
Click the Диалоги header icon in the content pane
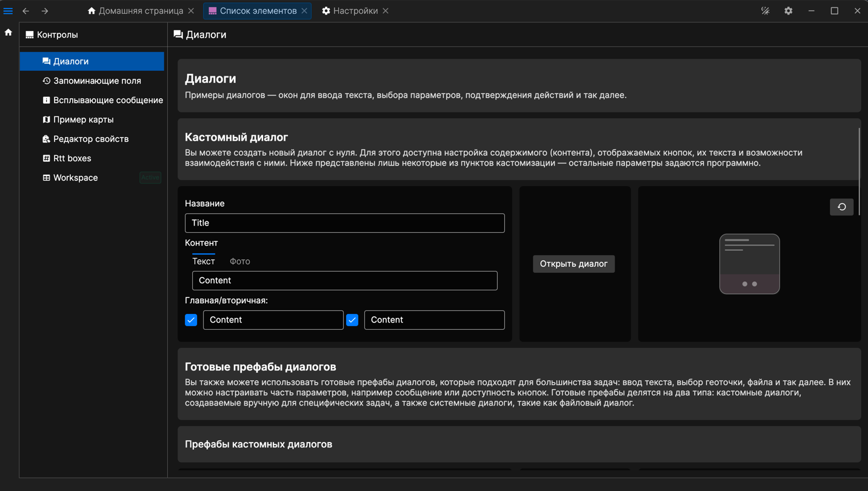(178, 35)
